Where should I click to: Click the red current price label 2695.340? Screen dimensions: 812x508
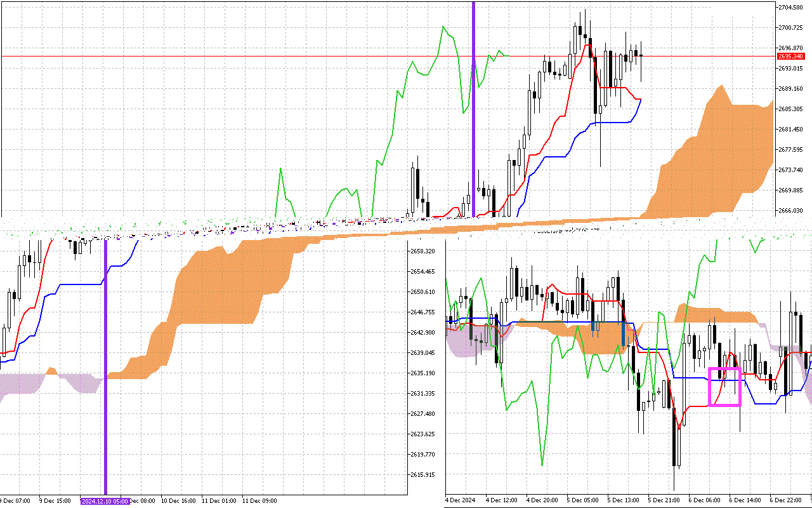click(x=790, y=57)
